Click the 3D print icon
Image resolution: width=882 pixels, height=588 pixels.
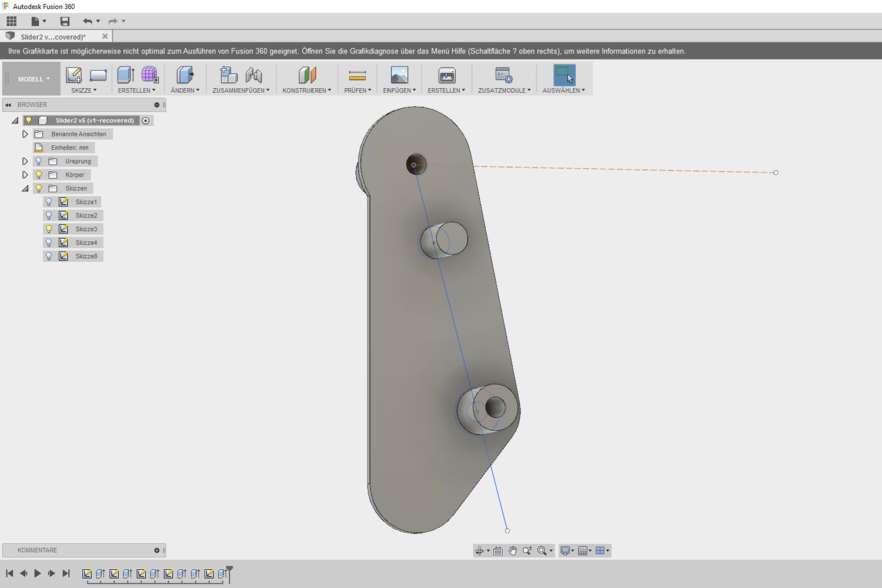coord(447,75)
